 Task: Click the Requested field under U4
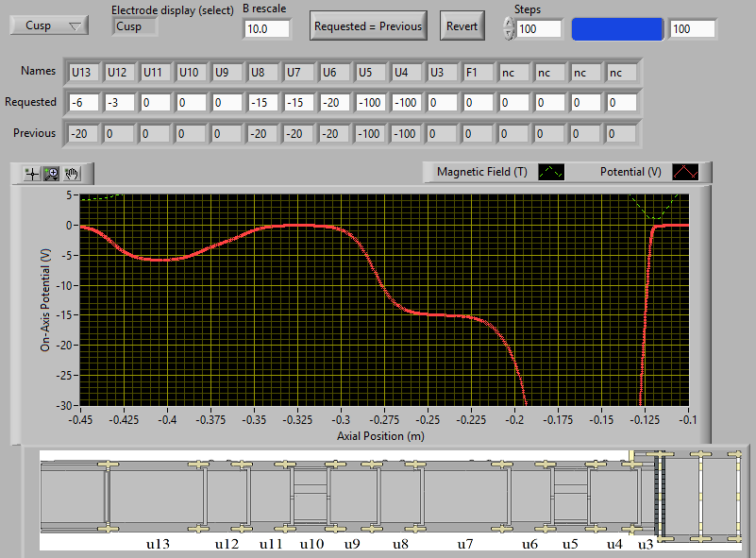407,102
